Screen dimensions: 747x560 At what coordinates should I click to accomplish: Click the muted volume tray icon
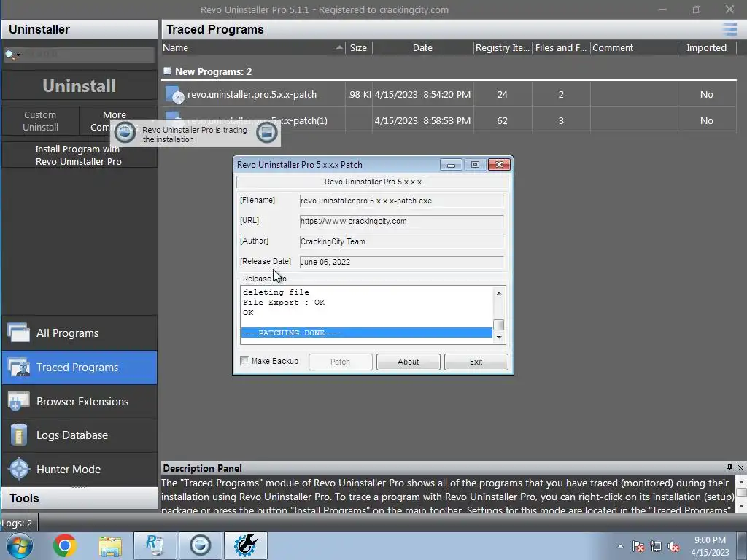tap(673, 547)
